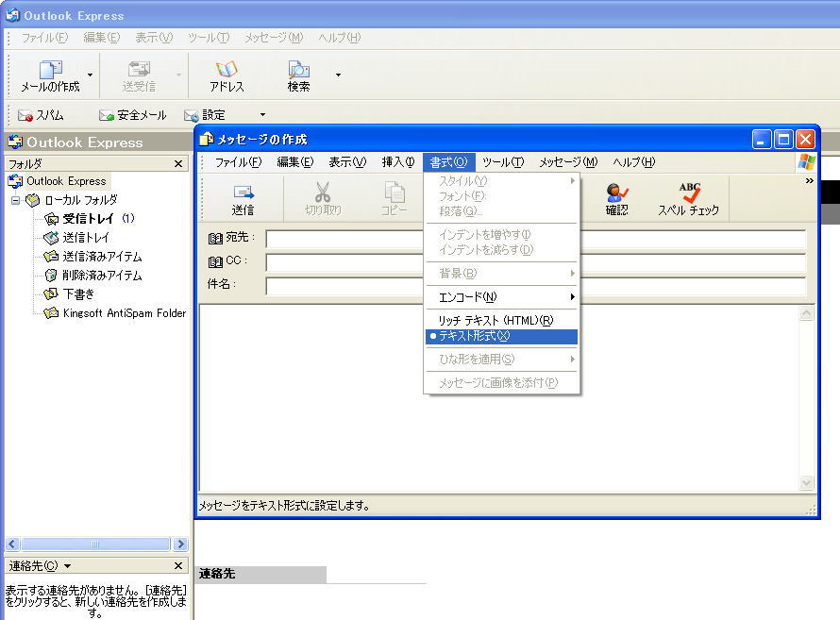The image size is (840, 620).
Task: Open the Find (検索) dropdown arrow
Action: 338,75
